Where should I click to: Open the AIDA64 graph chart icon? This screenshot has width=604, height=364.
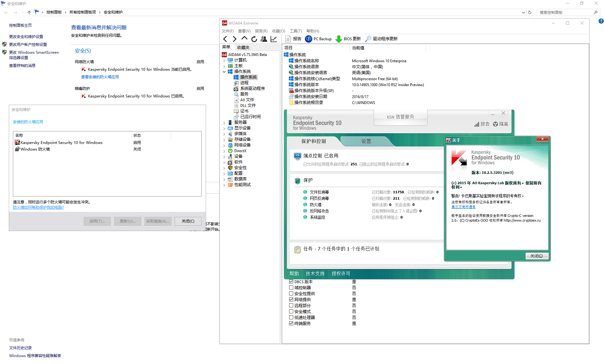[274, 39]
